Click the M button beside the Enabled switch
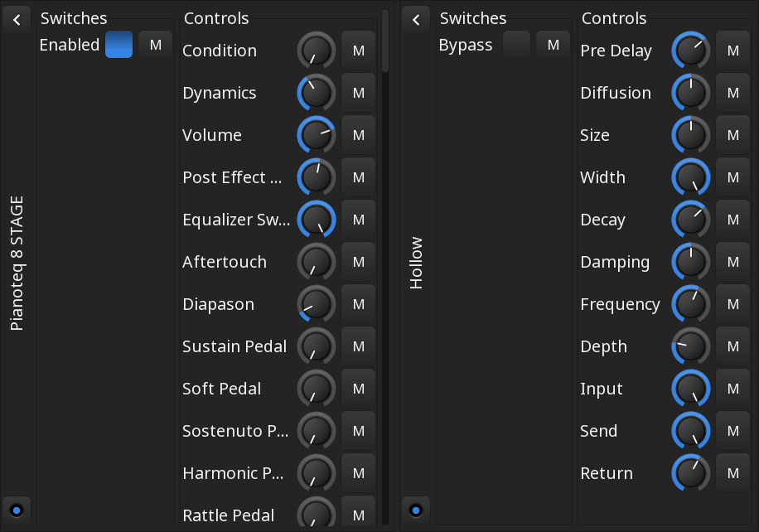 (156, 45)
